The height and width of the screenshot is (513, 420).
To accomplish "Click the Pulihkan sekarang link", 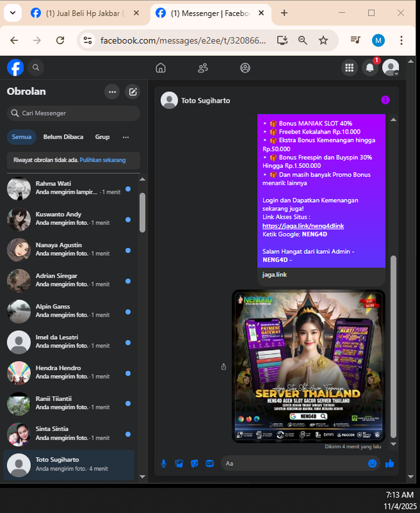I will click(103, 160).
